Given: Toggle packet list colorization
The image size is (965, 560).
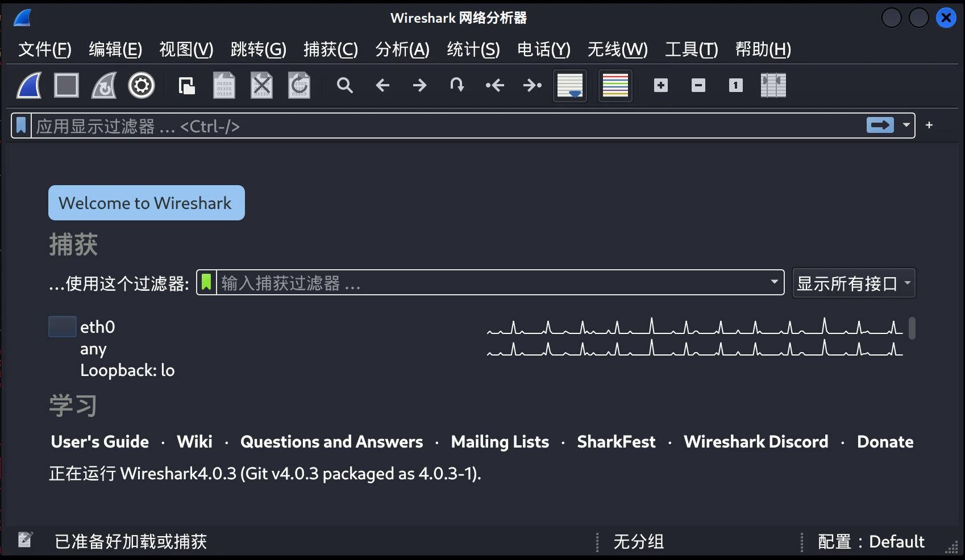Looking at the screenshot, I should click(x=615, y=86).
